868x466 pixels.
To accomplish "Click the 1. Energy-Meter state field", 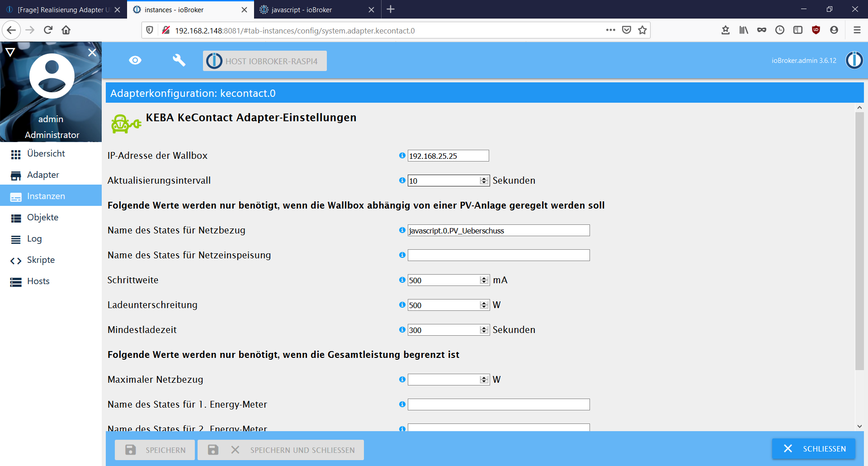I will pos(499,404).
